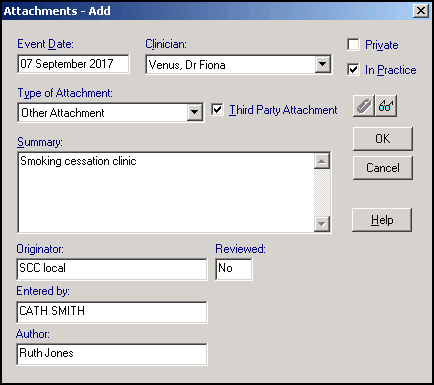
Task: Confirm with the OK button
Action: (x=383, y=139)
